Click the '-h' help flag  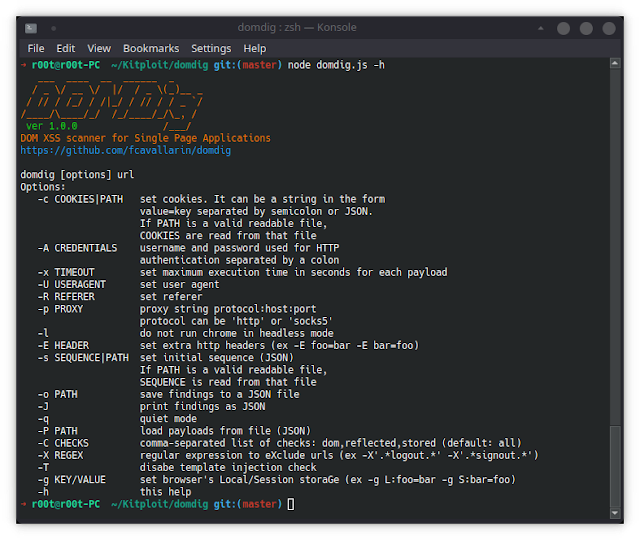43,492
